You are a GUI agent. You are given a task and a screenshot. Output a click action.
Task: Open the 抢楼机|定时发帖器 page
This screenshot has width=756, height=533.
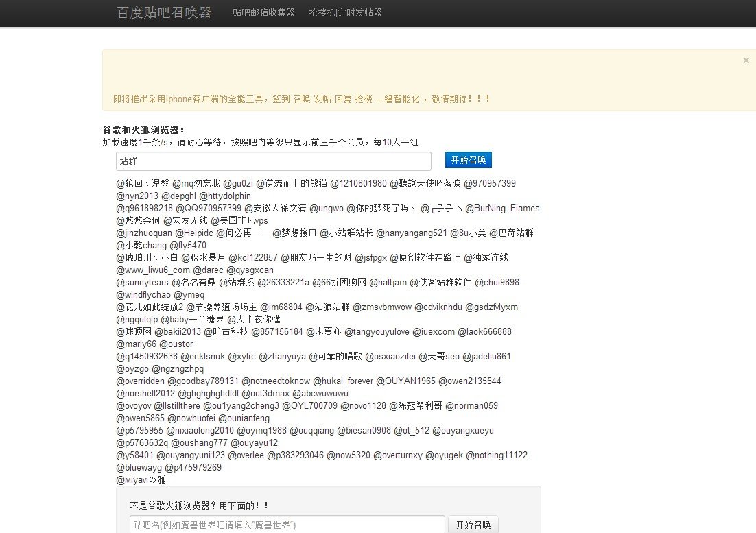coord(345,13)
